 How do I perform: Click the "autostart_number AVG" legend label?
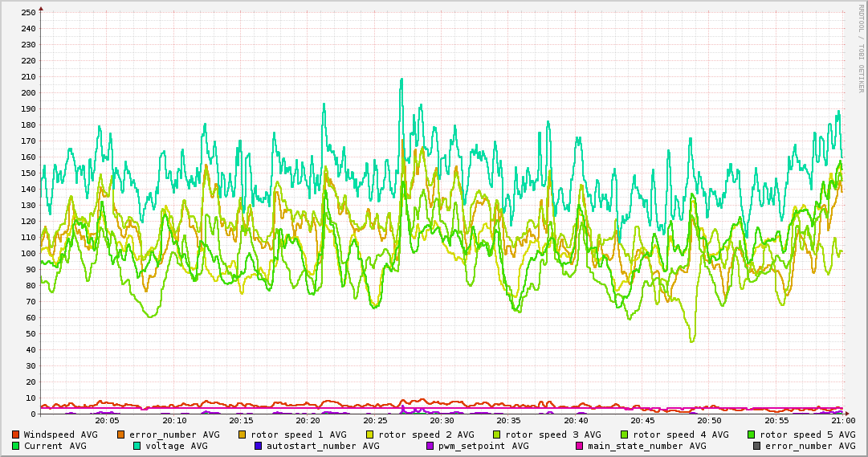pos(324,446)
